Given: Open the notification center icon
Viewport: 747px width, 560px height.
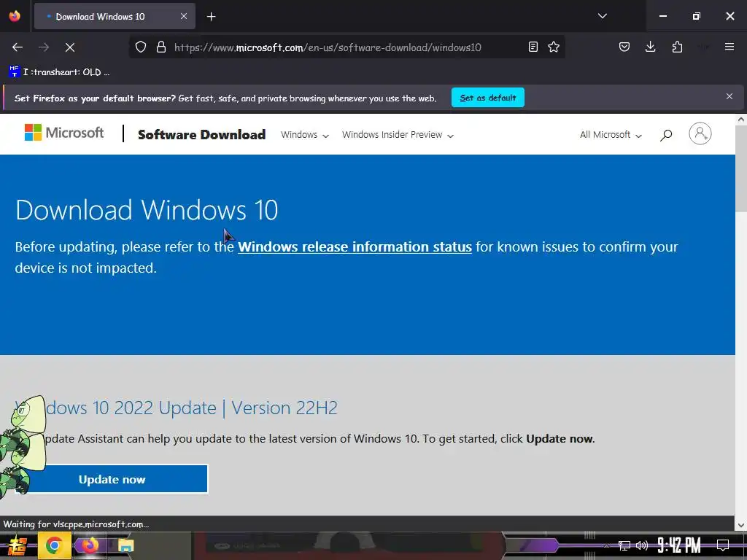Looking at the screenshot, I should (723, 545).
